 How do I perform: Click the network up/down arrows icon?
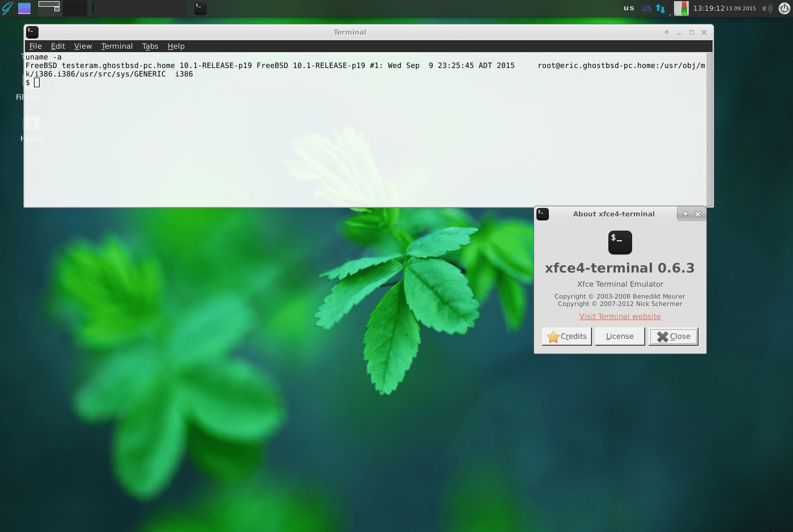pyautogui.click(x=660, y=8)
